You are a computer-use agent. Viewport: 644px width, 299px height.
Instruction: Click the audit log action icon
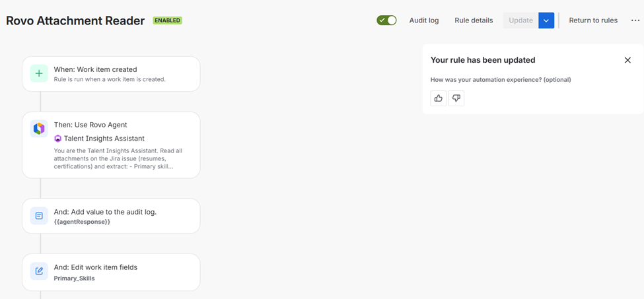(39, 216)
